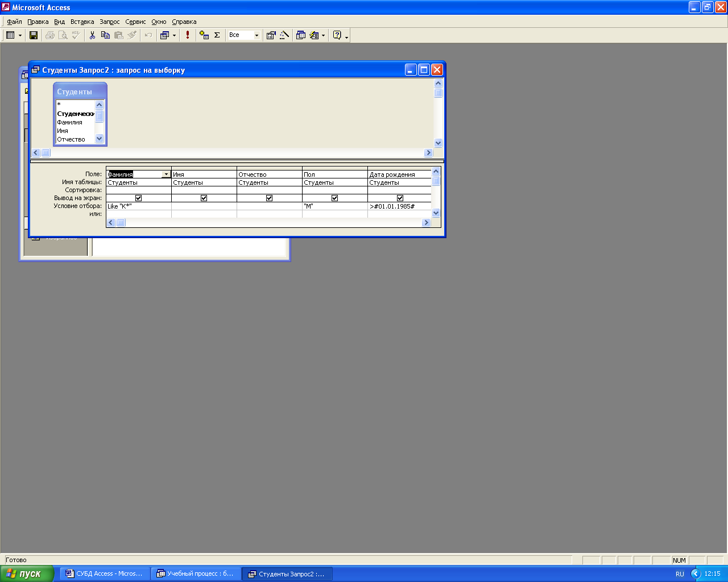This screenshot has width=728, height=582.
Task: Open the Запрос menu
Action: point(110,22)
